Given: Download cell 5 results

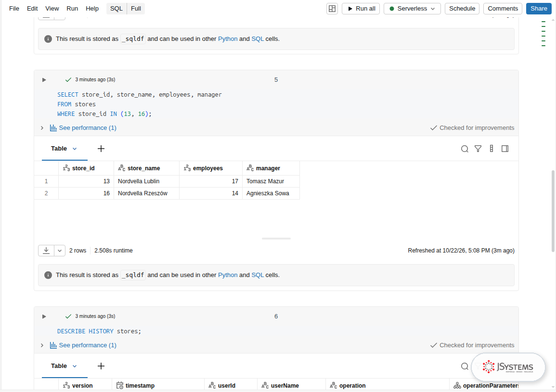Looking at the screenshot, I should pos(46,251).
